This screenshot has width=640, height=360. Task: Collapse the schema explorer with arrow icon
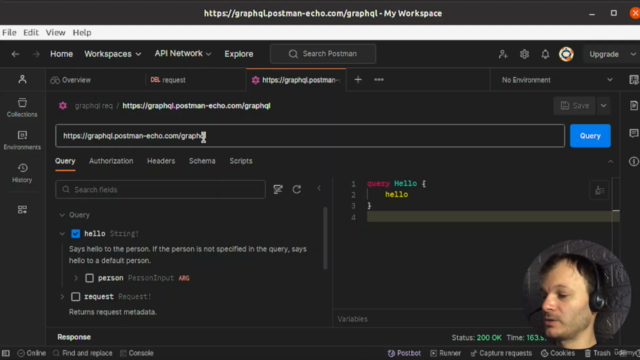319,188
